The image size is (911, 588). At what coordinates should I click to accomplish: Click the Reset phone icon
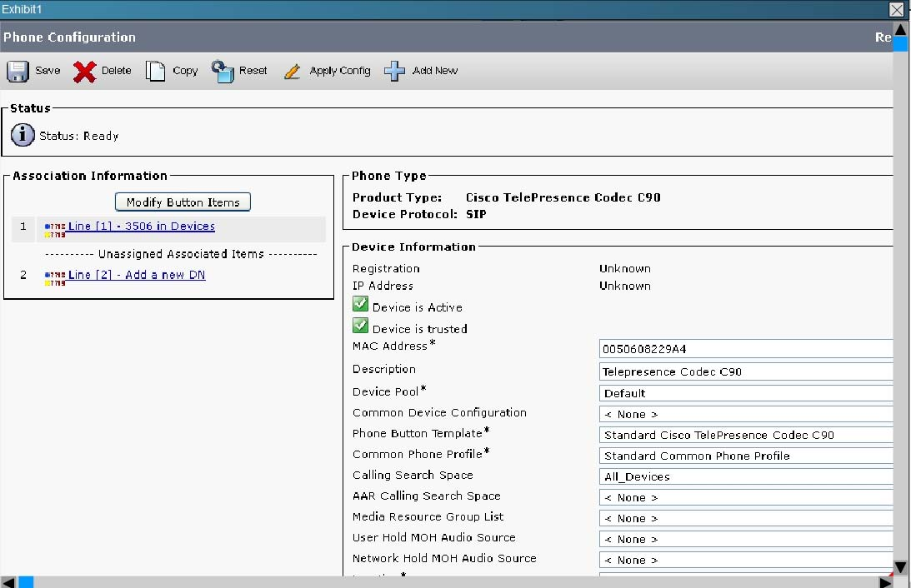223,71
